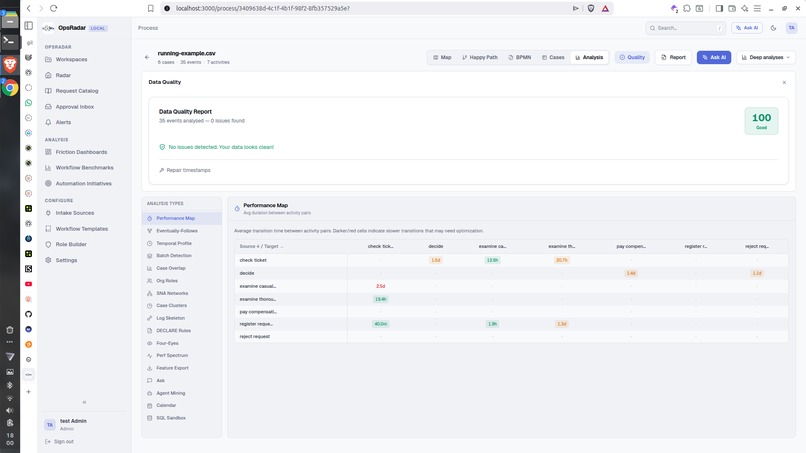Select Agent Mining analysis type

click(x=181, y=393)
